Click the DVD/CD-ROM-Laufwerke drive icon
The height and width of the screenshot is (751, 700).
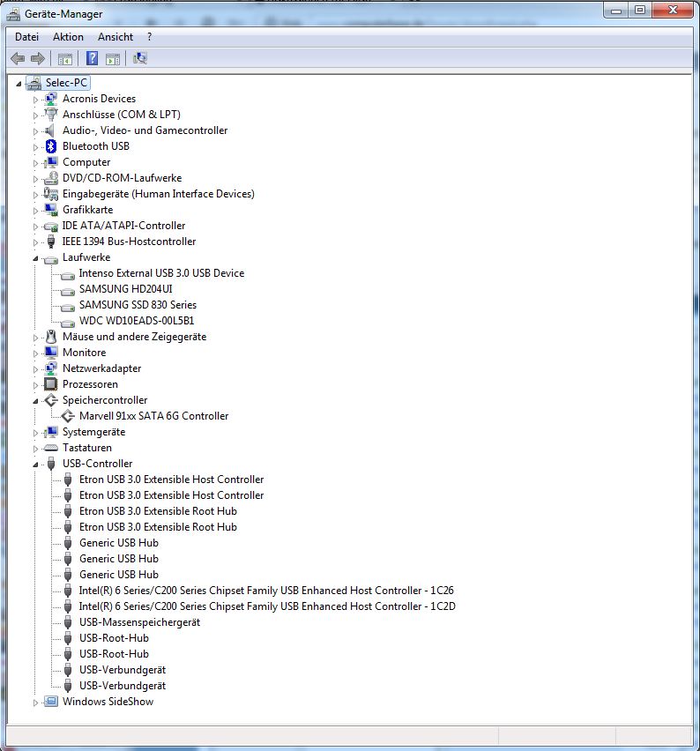50,178
